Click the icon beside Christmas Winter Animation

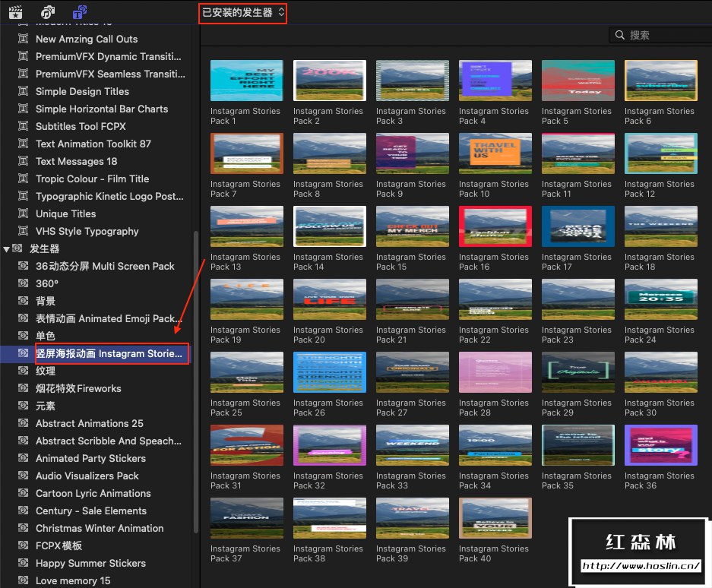(x=23, y=528)
